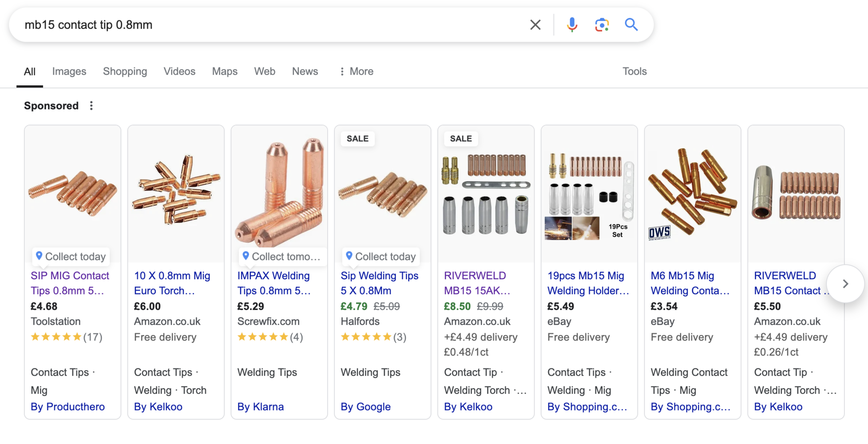The height and width of the screenshot is (444, 868).
Task: Click the Screwfix.com seller name
Action: (269, 321)
